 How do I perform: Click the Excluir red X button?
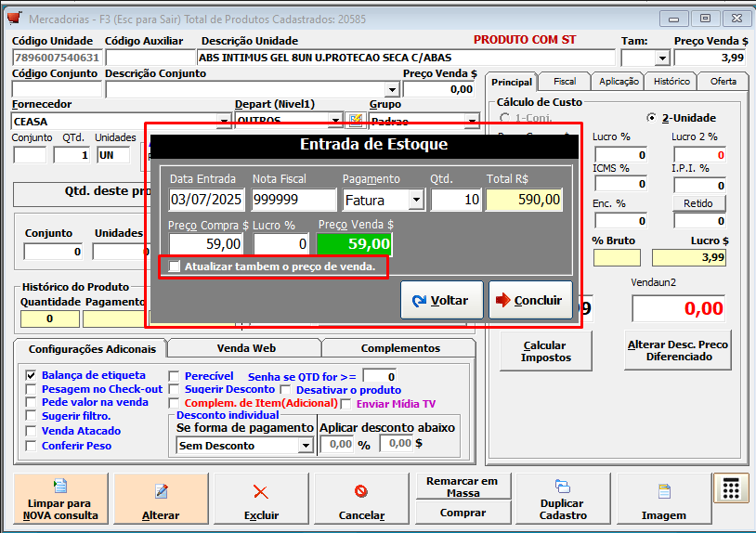tap(261, 500)
